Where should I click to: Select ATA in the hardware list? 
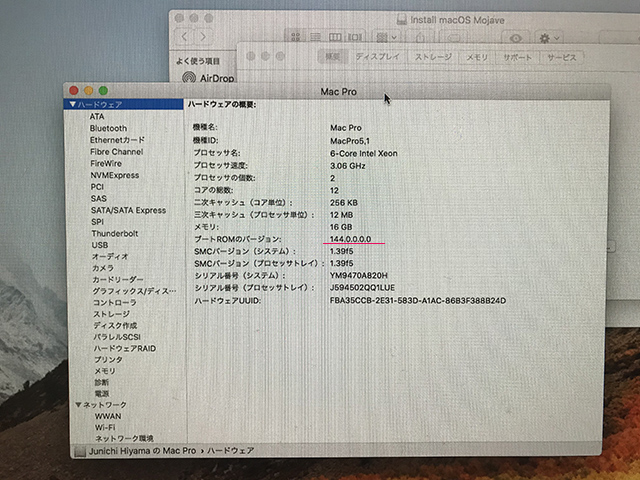click(97, 116)
